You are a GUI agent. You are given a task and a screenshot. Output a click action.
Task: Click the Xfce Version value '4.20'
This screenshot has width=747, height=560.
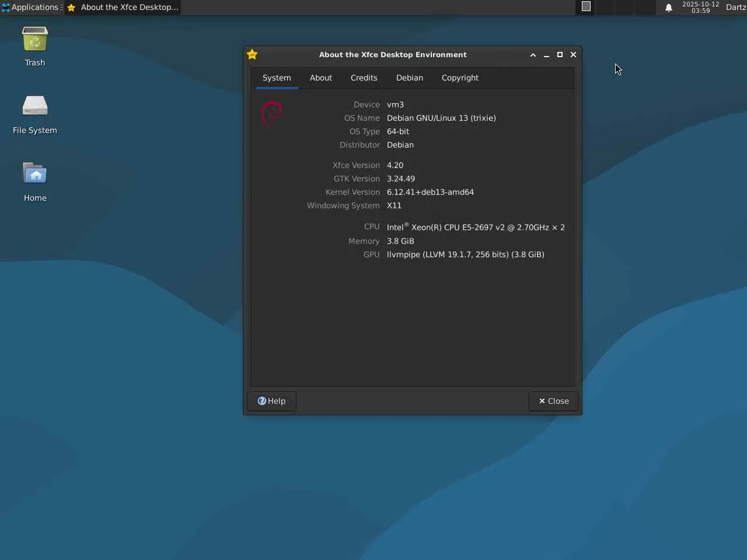[x=395, y=166]
